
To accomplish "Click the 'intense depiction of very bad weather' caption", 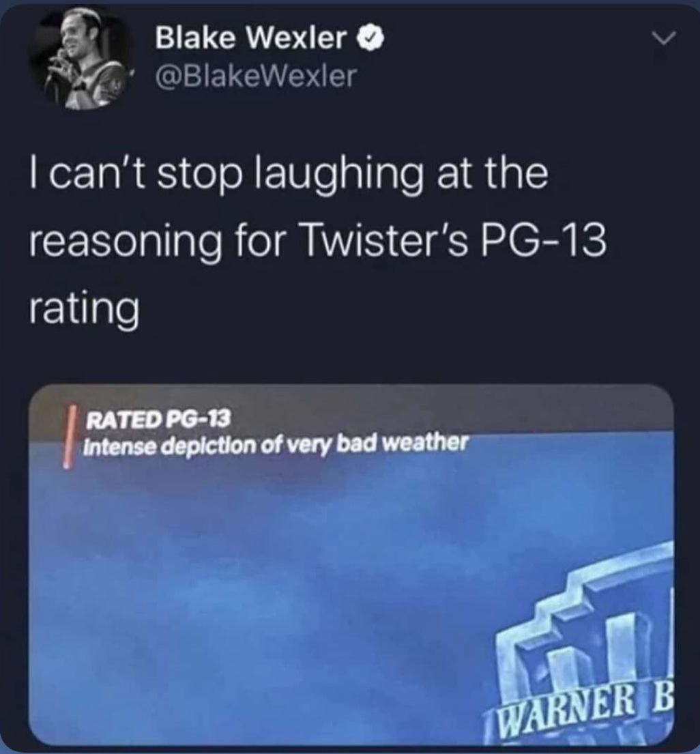I will tap(275, 444).
